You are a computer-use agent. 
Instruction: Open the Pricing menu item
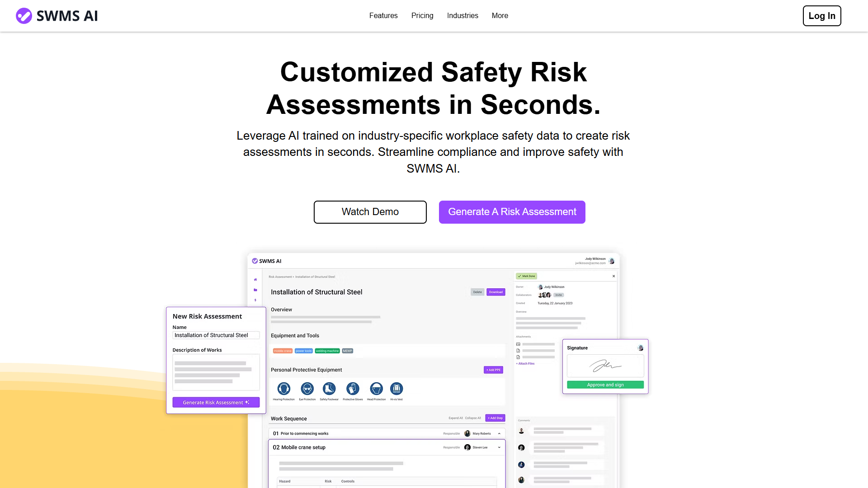point(422,16)
